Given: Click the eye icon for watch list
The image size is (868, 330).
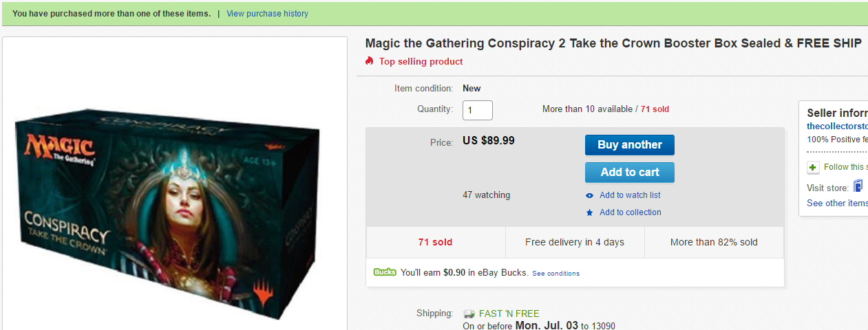Looking at the screenshot, I should (589, 195).
